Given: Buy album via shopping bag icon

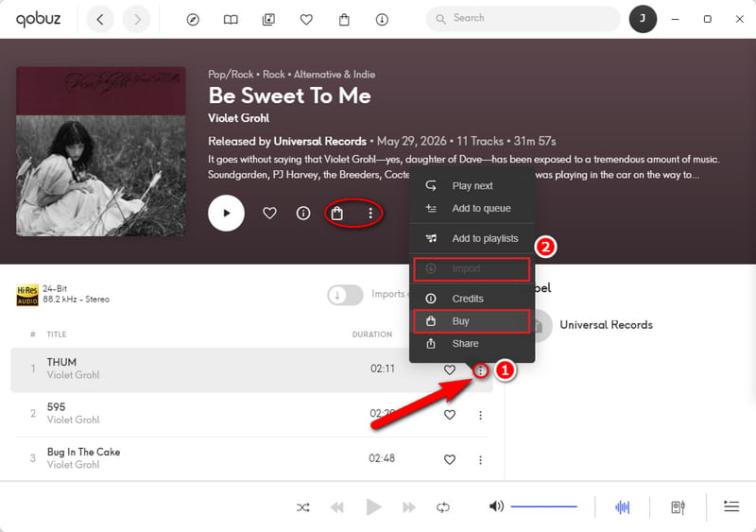Looking at the screenshot, I should pos(337,213).
